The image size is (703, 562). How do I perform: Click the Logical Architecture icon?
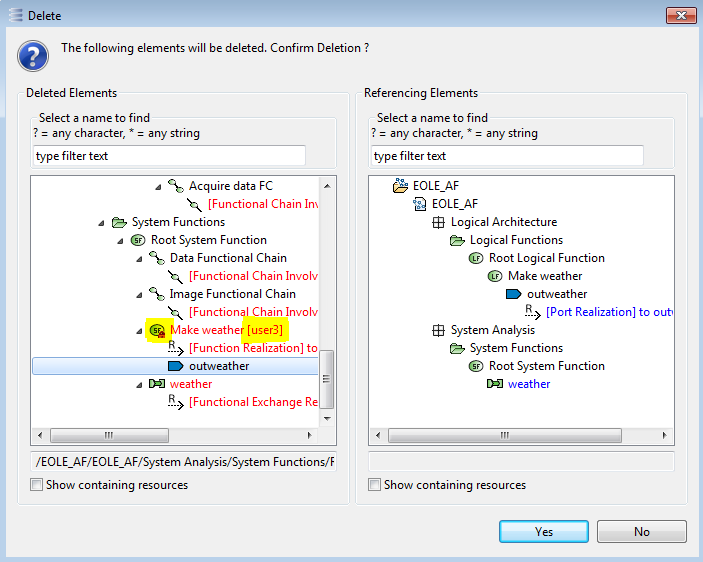[438, 222]
